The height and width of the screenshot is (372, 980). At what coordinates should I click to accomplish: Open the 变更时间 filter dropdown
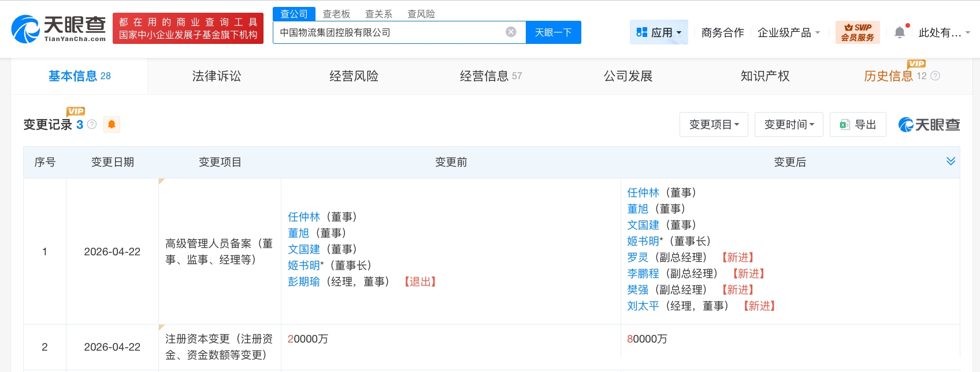[x=789, y=125]
